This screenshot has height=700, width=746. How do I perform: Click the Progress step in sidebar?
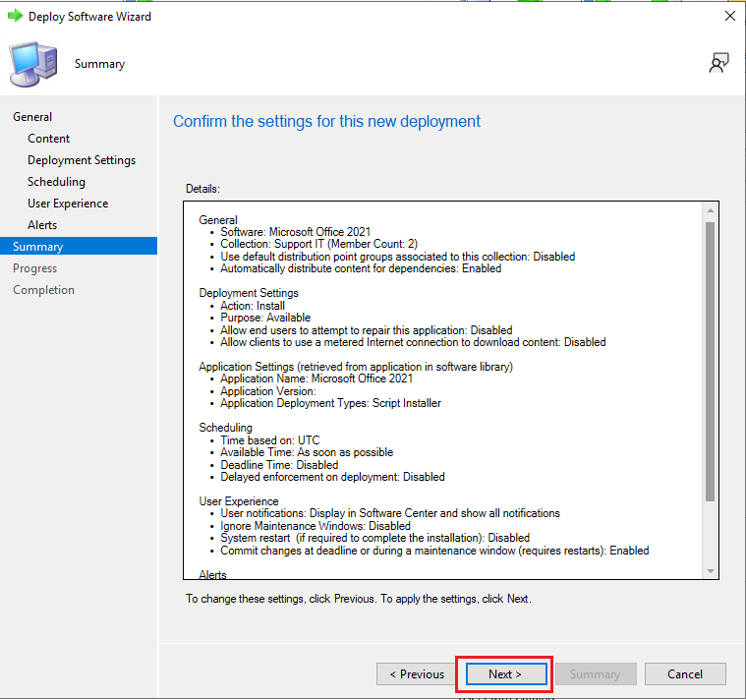coord(34,268)
